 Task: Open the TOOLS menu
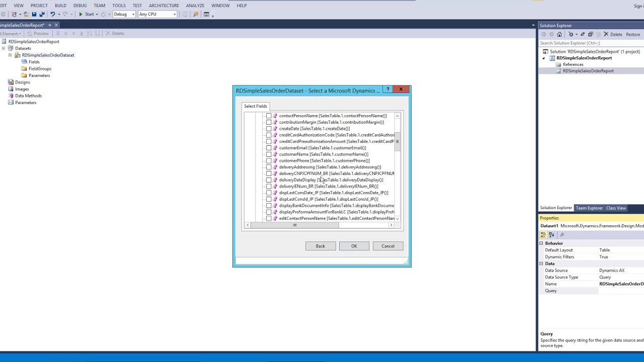coord(119,6)
